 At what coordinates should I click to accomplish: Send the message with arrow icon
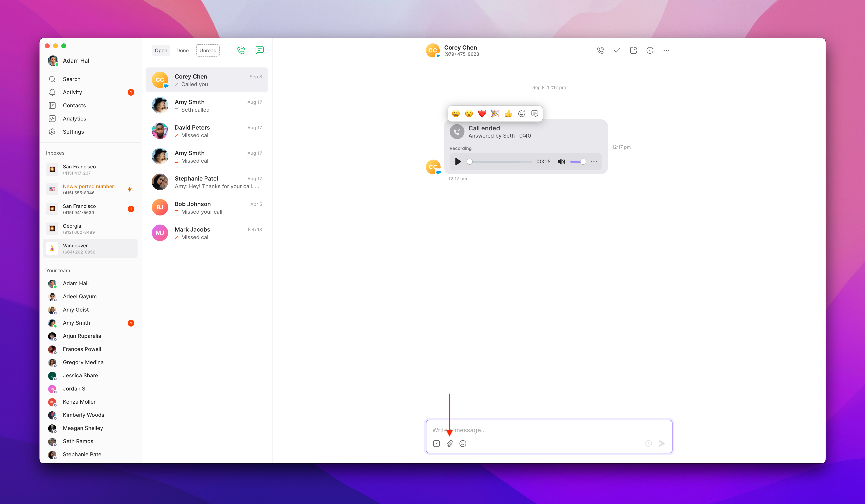pyautogui.click(x=662, y=444)
